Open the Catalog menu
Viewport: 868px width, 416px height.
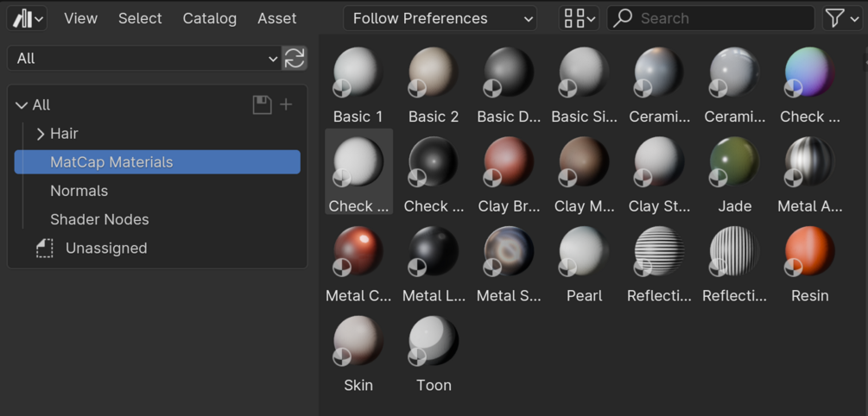point(209,18)
